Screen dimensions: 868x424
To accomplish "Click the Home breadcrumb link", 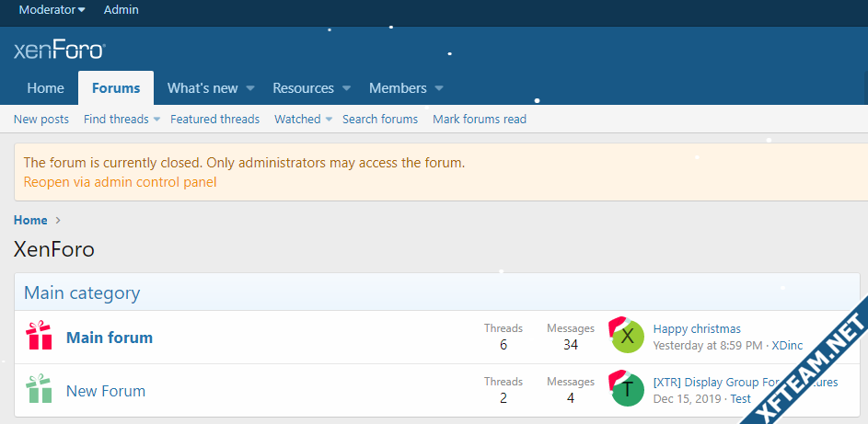I will [x=30, y=220].
